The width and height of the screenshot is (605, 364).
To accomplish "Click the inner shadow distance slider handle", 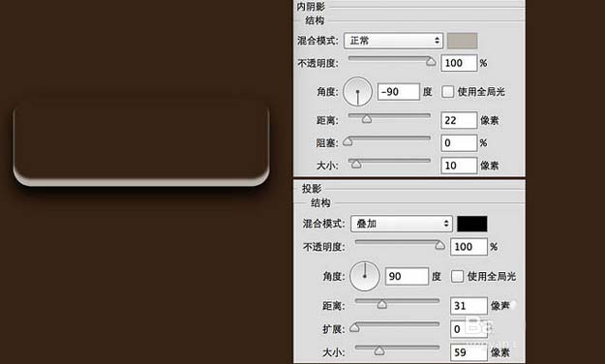I will pyautogui.click(x=367, y=119).
